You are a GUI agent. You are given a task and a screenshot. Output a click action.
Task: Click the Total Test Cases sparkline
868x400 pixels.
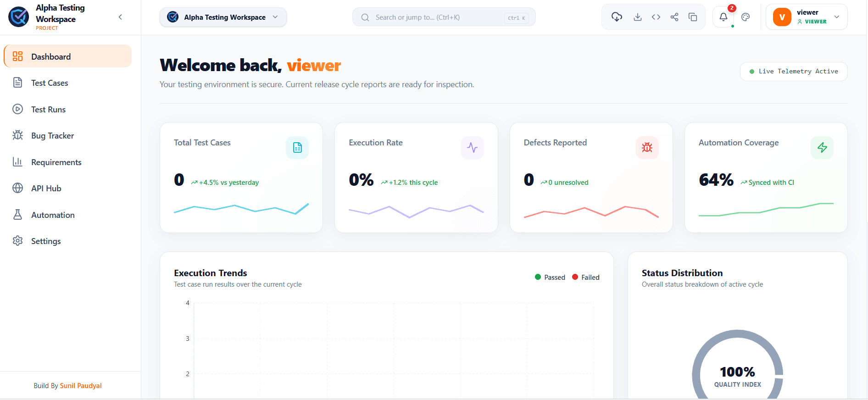click(241, 209)
